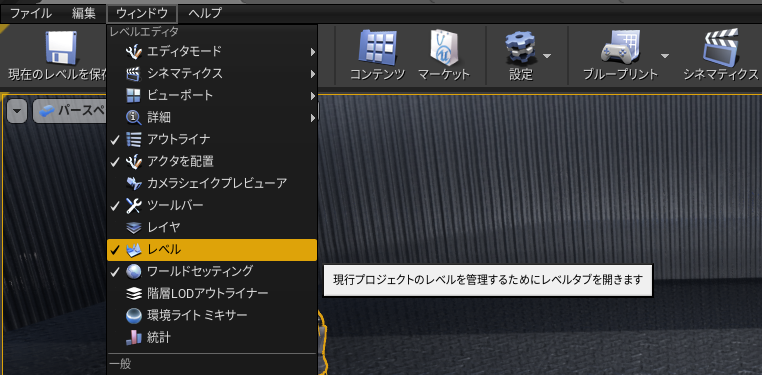Toggle the アクタを配置 checked item
This screenshot has height=375, width=762.
(x=212, y=161)
